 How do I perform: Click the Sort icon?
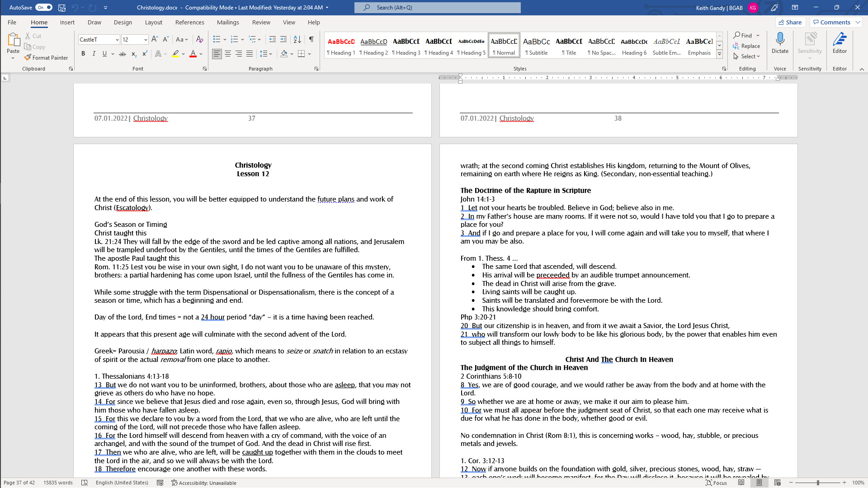pyautogui.click(x=297, y=39)
